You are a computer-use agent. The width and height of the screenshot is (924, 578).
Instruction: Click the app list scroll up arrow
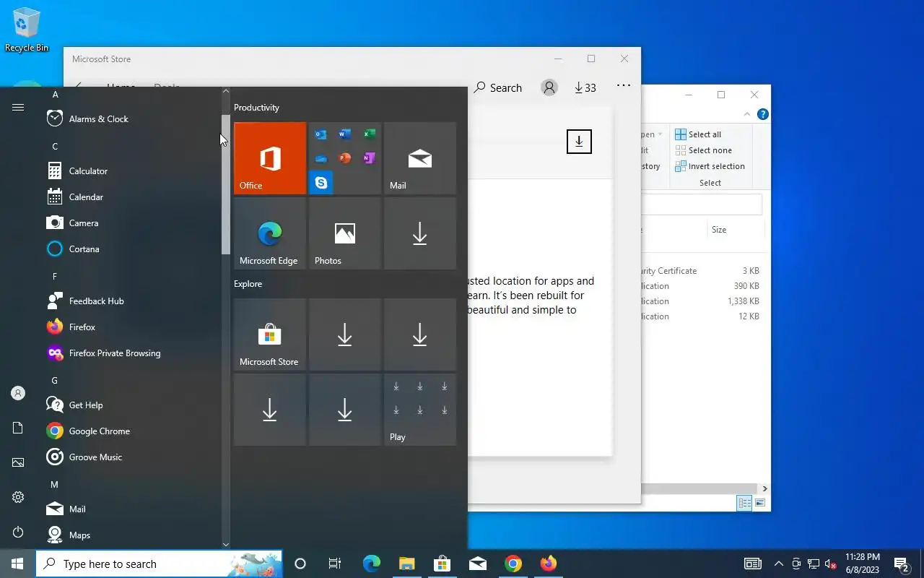coord(226,92)
